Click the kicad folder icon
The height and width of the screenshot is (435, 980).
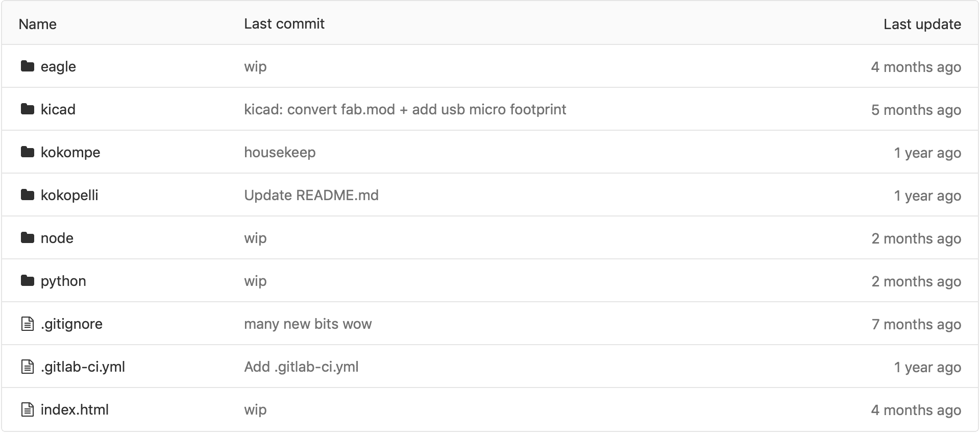click(x=28, y=109)
